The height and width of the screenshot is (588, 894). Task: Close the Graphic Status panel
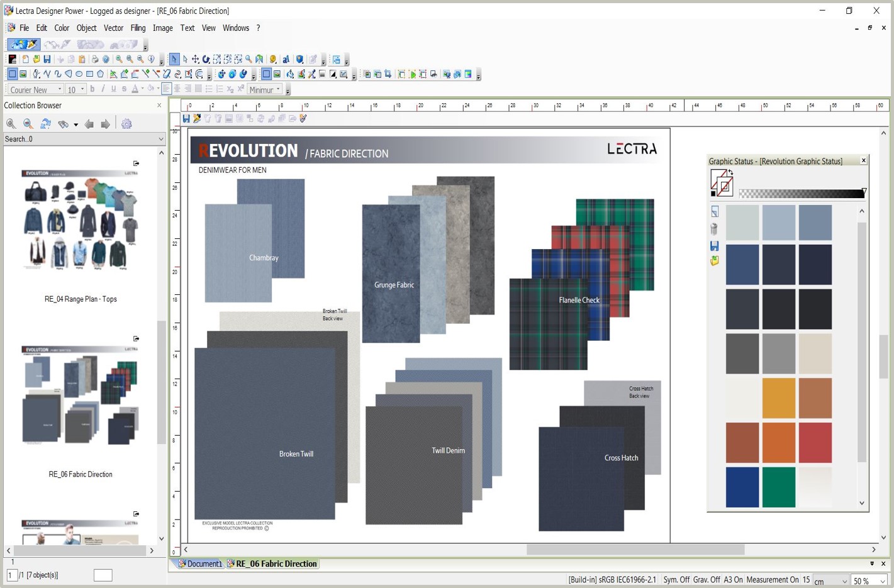pos(863,161)
